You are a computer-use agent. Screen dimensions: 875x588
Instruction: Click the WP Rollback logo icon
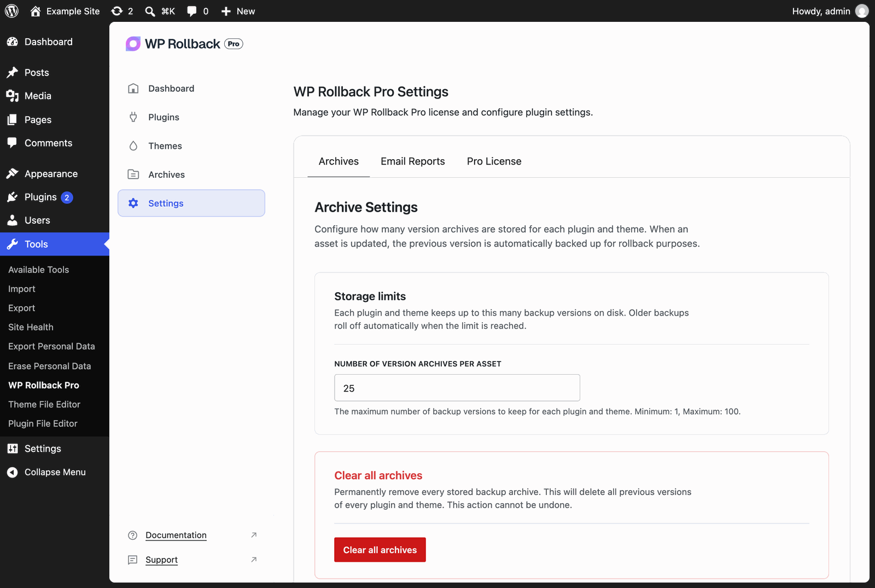(133, 44)
